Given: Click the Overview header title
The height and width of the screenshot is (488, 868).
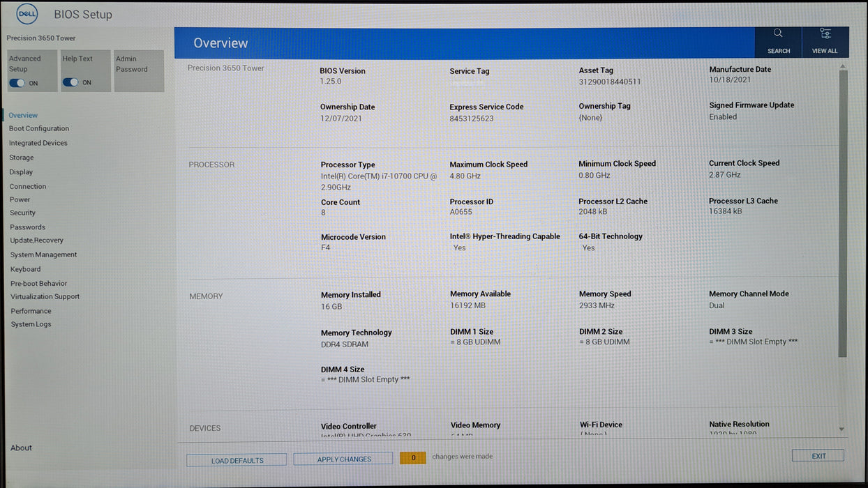Looking at the screenshot, I should click(220, 43).
